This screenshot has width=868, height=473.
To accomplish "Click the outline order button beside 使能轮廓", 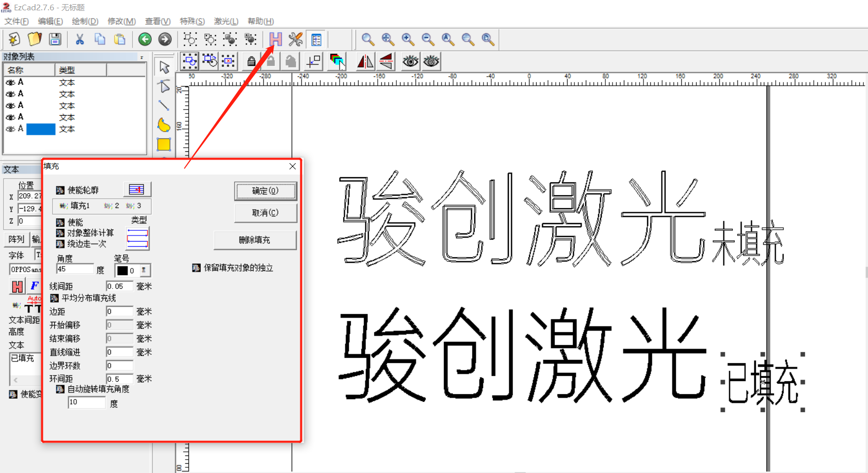I will [x=137, y=190].
